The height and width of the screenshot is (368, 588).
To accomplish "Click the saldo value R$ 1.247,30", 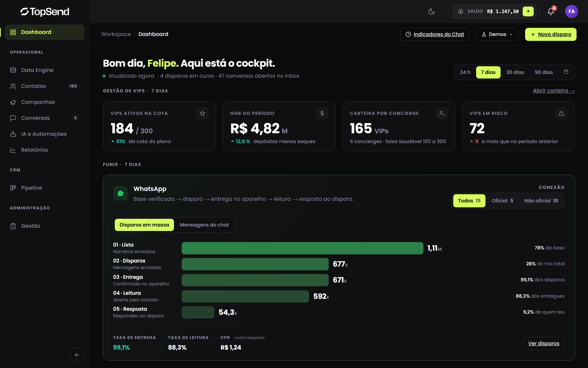I will click(x=503, y=11).
